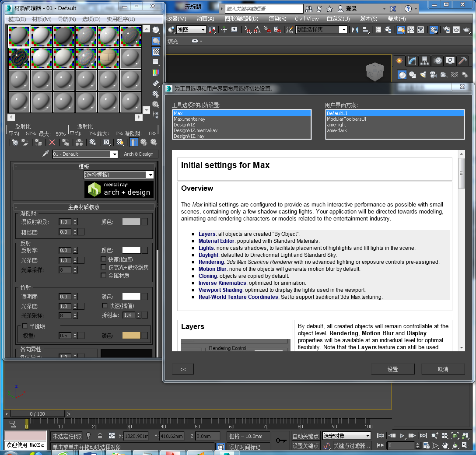
Task: Click Go to Parent icon
Action: pyautogui.click(x=143, y=142)
